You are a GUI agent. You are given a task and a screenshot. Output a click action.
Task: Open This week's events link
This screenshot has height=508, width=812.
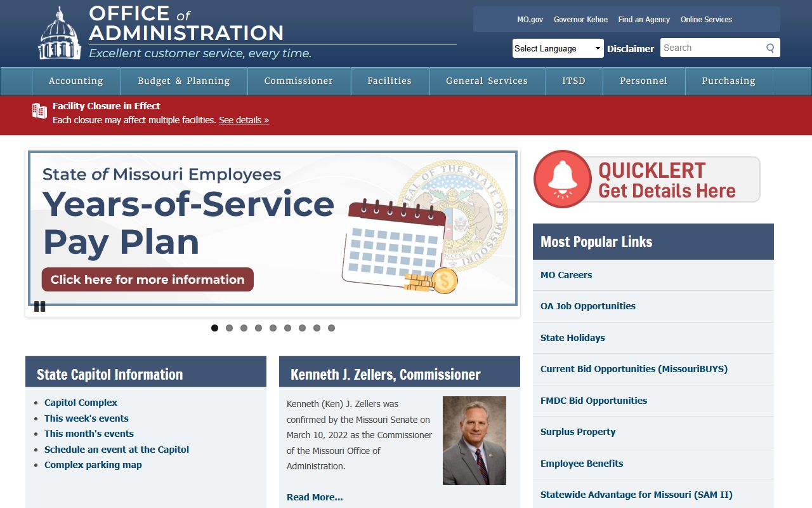coord(86,418)
